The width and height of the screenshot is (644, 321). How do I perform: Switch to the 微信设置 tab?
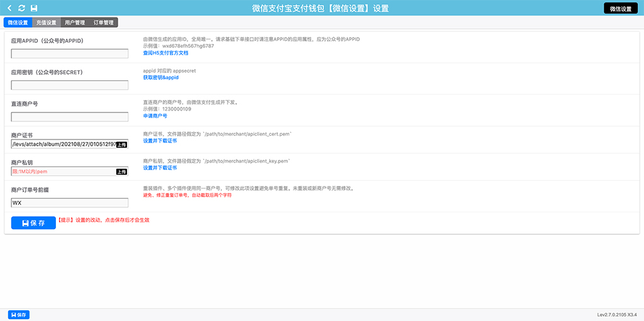pos(18,23)
